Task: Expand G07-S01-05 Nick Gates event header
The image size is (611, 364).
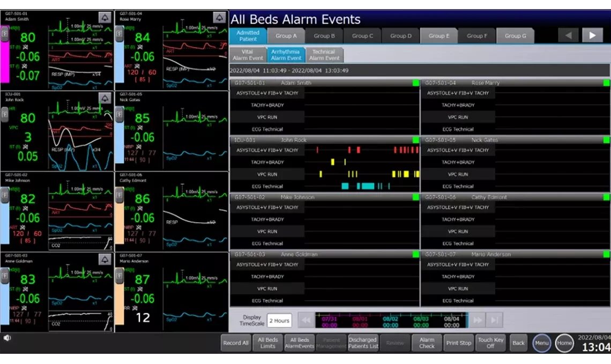Action: pos(512,140)
